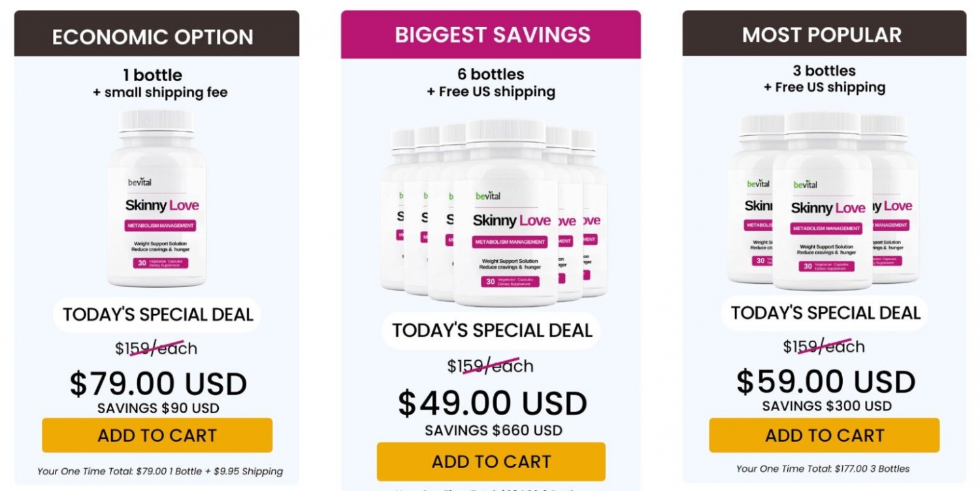Screen dimensions: 980x491
Task: Add the 6 bottles option to cart
Action: [491, 462]
